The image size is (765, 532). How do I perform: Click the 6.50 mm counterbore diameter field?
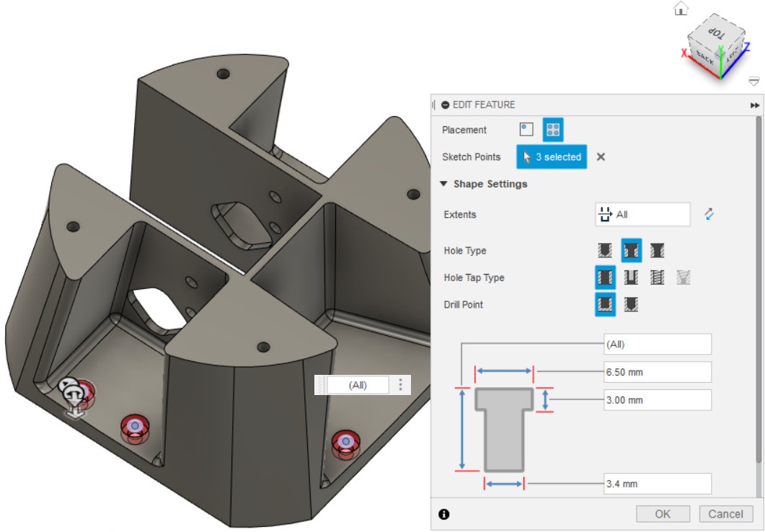[x=657, y=372]
